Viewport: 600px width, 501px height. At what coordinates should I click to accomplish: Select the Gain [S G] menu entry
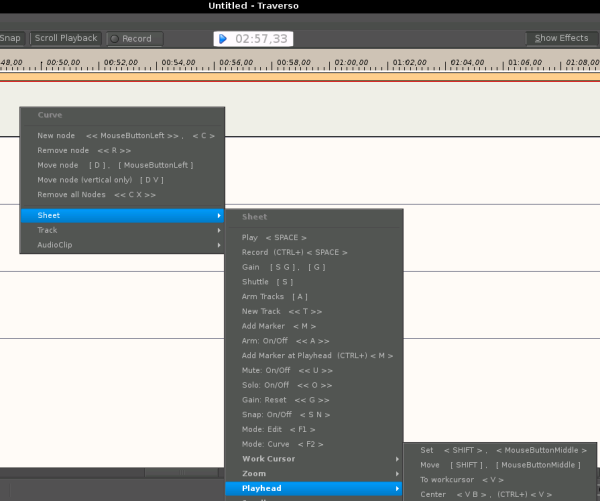314,267
